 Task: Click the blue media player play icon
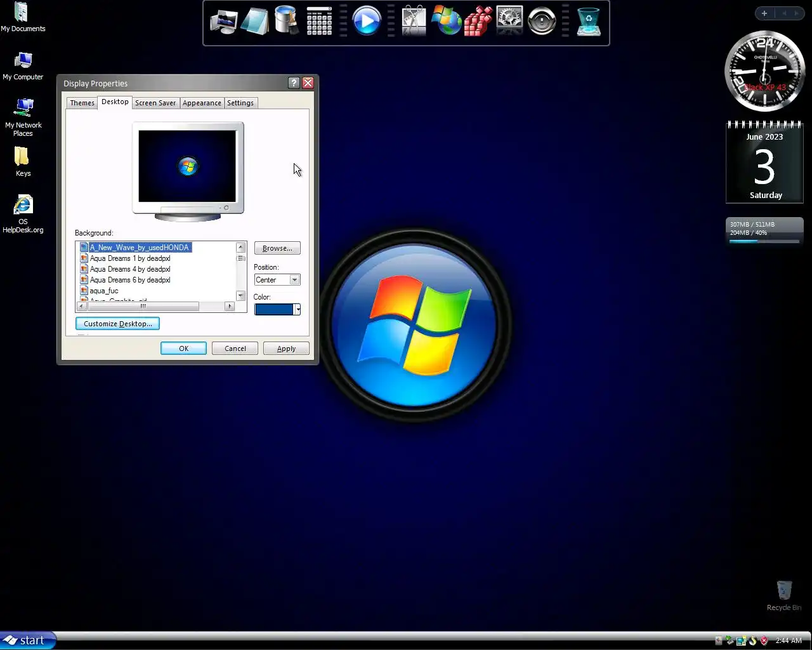coord(367,21)
